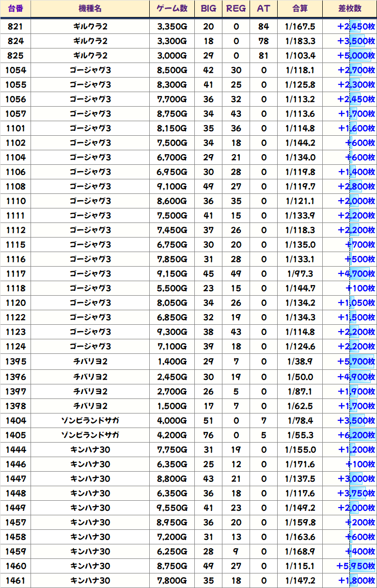Click AT value 84 in row 821

[264, 27]
